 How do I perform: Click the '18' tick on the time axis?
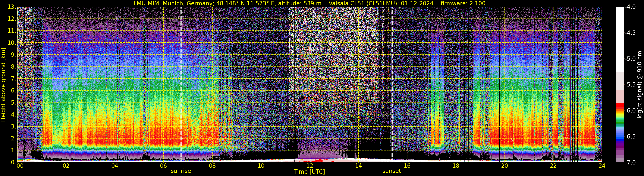pyautogui.click(x=456, y=166)
